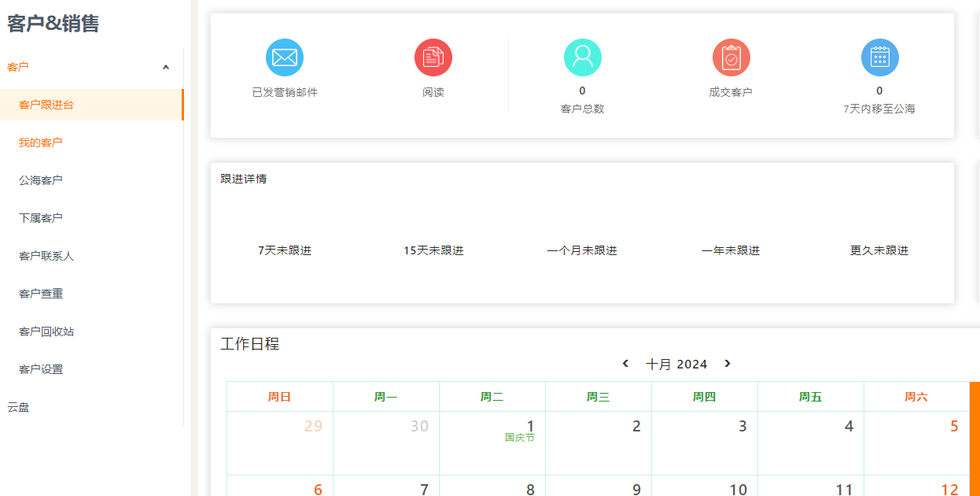Click the 成交客户 label

coord(731,92)
